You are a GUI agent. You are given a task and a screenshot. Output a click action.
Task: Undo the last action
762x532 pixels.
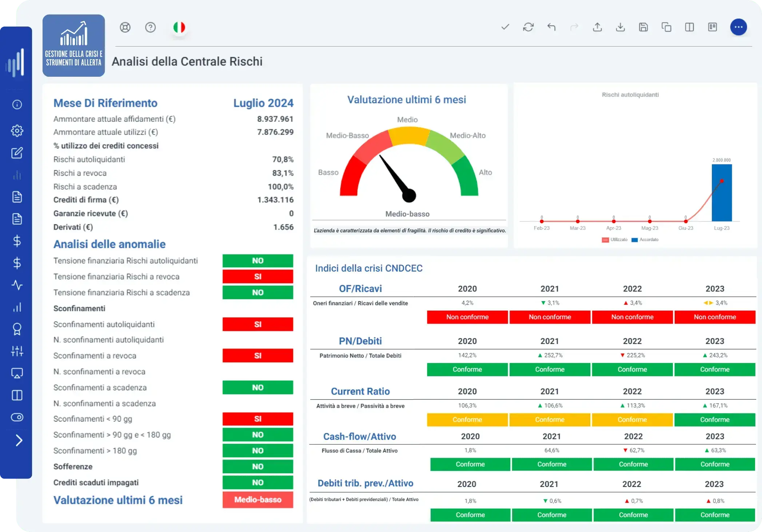(551, 27)
